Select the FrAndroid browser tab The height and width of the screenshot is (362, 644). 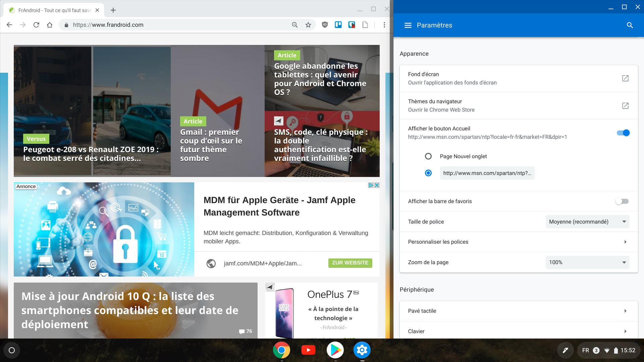(x=54, y=10)
